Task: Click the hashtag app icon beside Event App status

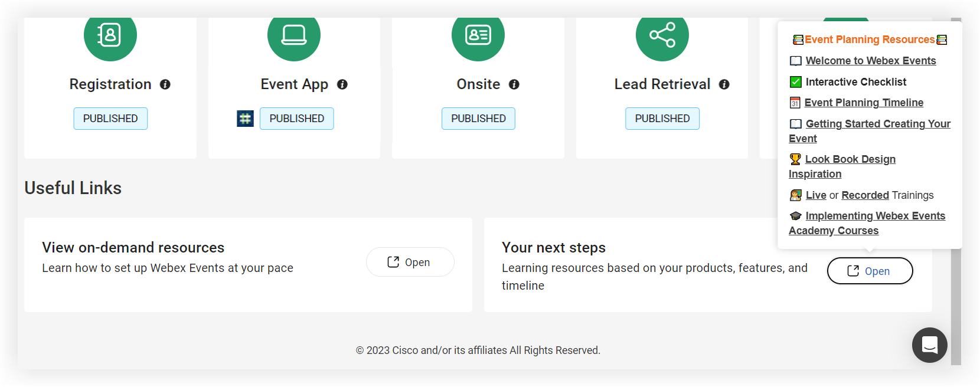Action: click(245, 119)
